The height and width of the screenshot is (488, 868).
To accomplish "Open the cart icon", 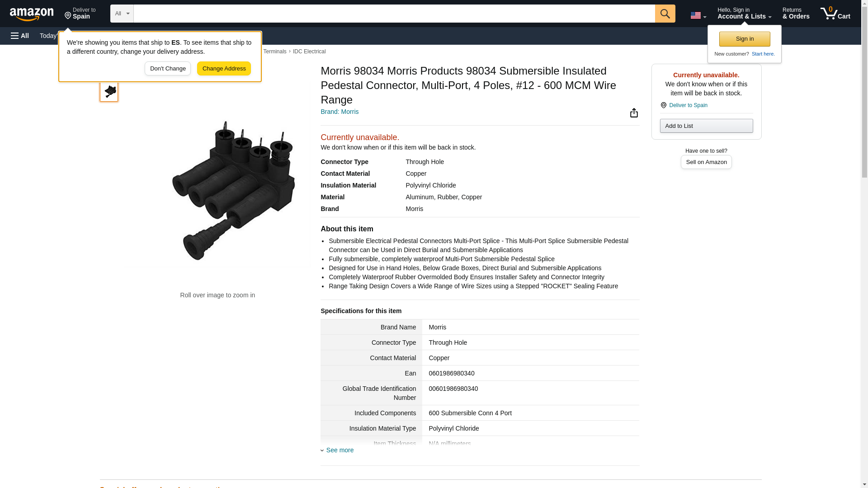I will coord(835,14).
